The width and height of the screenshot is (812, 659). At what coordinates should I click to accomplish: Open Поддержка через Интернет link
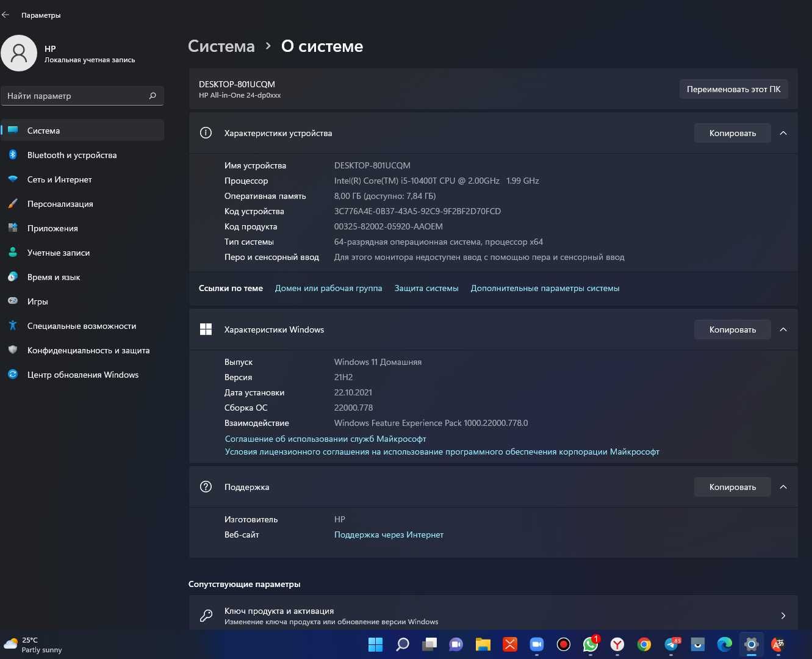[x=389, y=535]
